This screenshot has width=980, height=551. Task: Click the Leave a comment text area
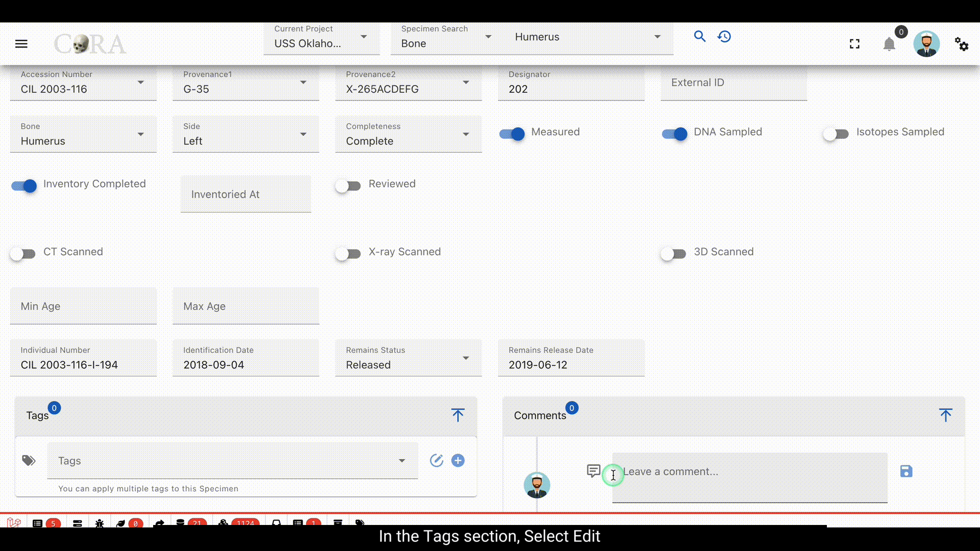pos(750,478)
